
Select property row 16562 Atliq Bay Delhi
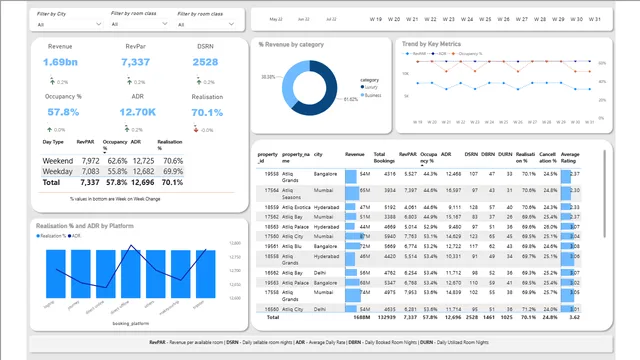pyautogui.click(x=419, y=273)
